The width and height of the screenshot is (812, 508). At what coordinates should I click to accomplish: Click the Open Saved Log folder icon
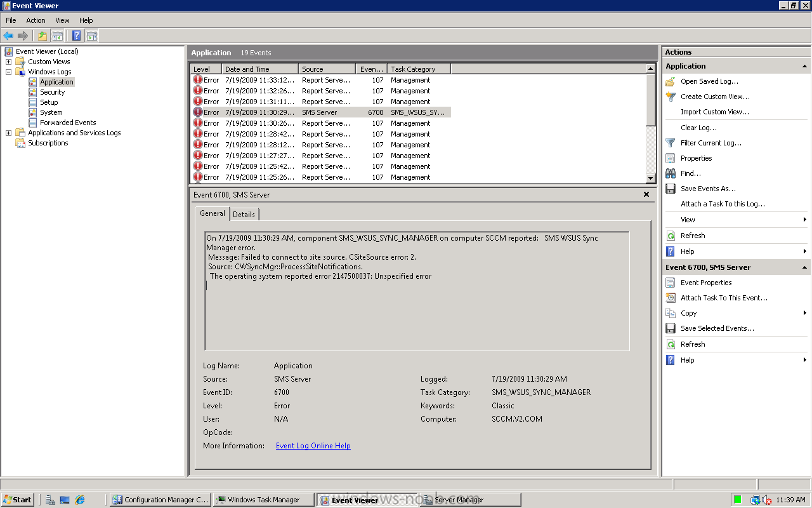671,81
